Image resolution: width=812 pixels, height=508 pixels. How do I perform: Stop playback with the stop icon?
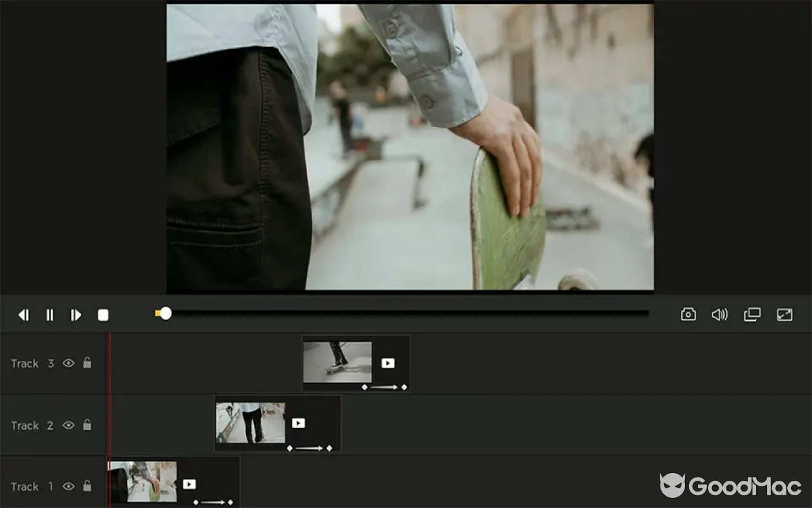(x=103, y=314)
